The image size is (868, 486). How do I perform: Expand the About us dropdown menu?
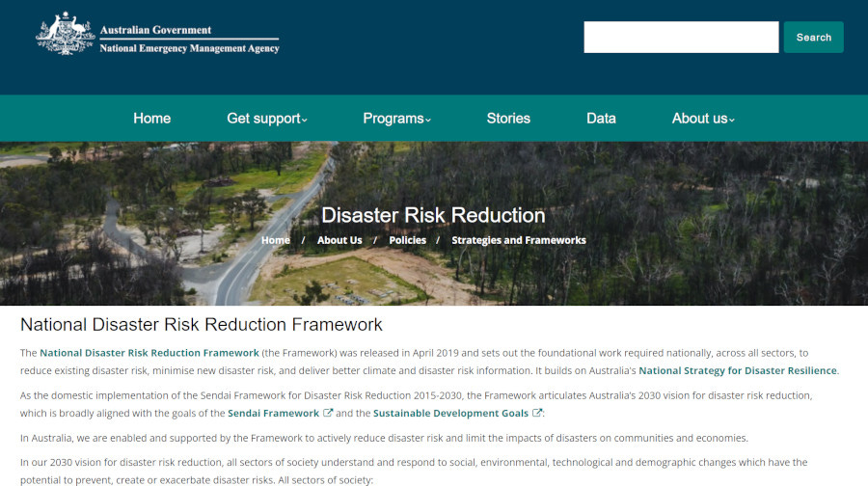703,119
